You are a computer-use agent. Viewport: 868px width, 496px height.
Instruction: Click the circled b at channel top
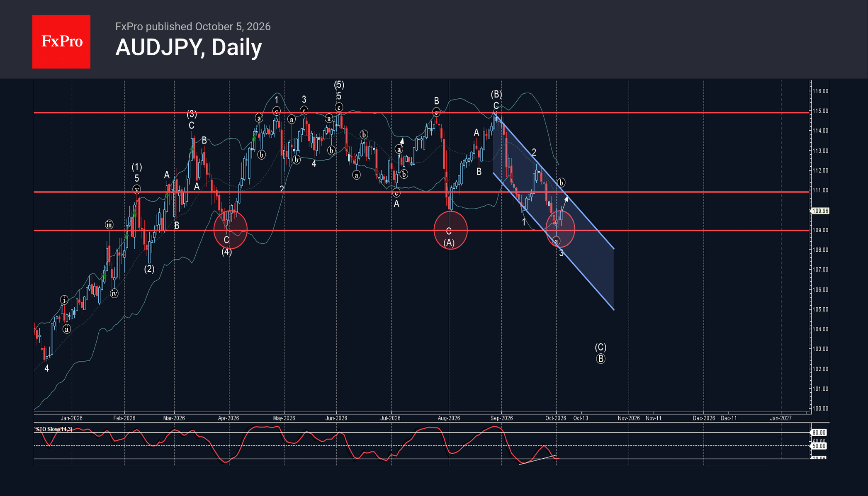(x=561, y=182)
